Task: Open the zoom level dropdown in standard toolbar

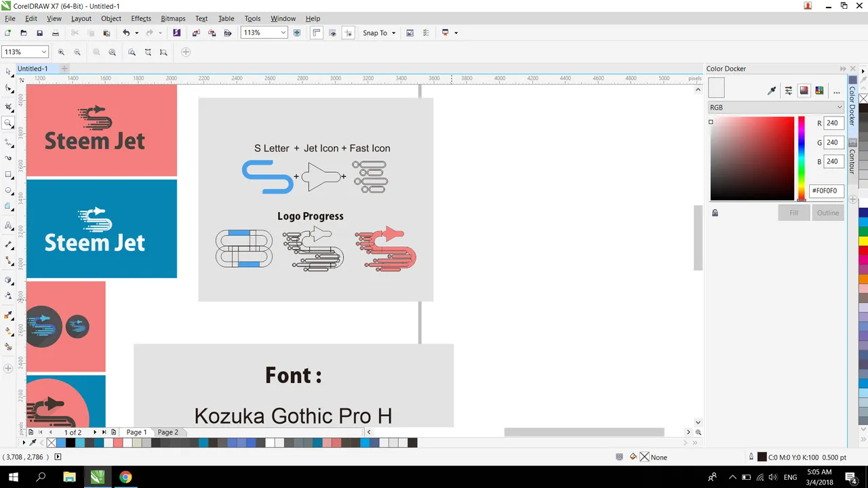Action: 283,33
